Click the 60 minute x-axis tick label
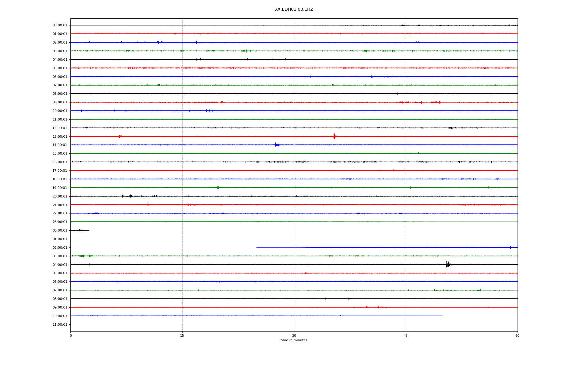The image size is (588, 368). click(517, 335)
